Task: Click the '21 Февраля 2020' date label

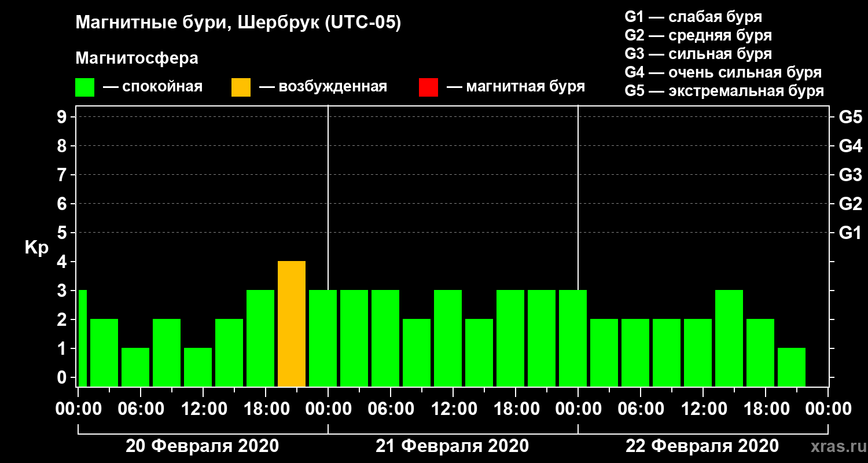Action: (x=452, y=446)
